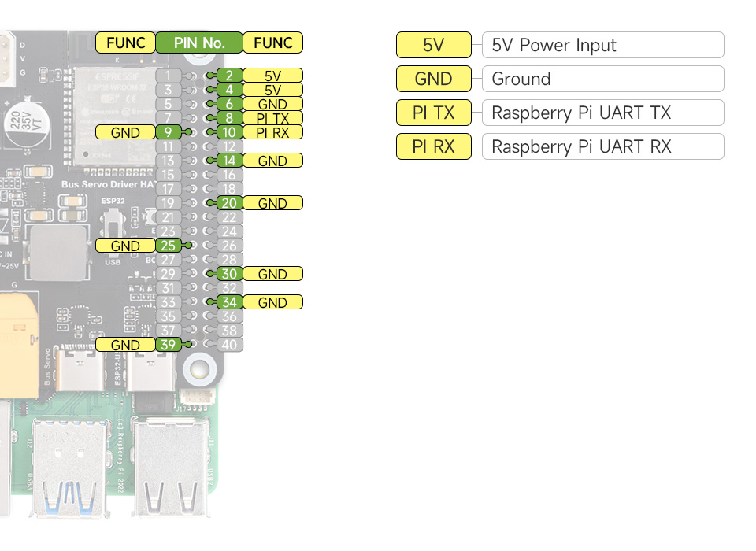Select pin number 20

click(x=229, y=203)
